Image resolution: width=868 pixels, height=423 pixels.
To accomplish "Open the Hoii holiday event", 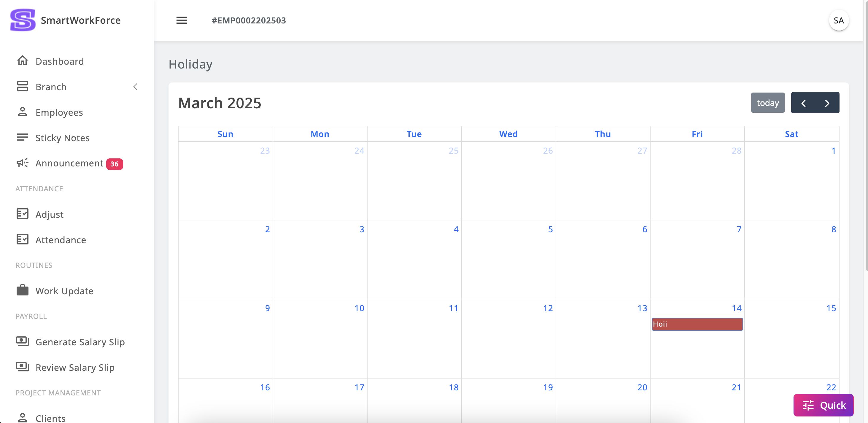I will point(697,324).
